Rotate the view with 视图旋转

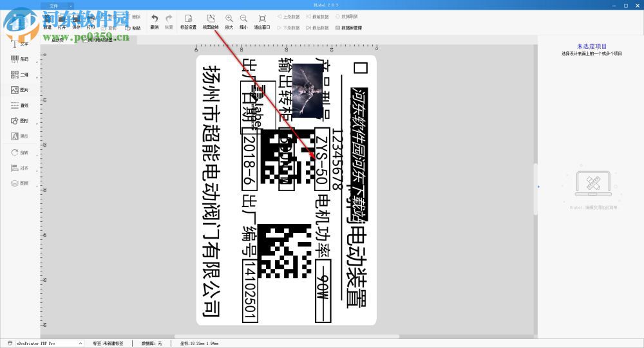pos(211,22)
